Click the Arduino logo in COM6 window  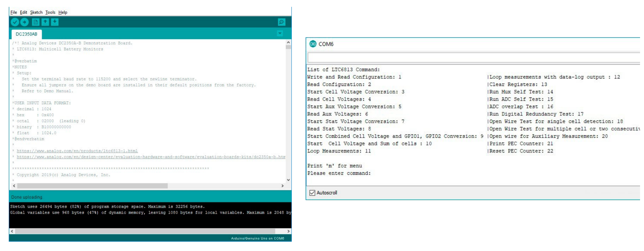point(313,44)
